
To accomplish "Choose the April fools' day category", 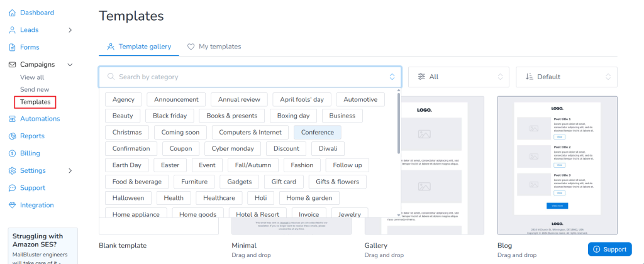I will (x=302, y=99).
